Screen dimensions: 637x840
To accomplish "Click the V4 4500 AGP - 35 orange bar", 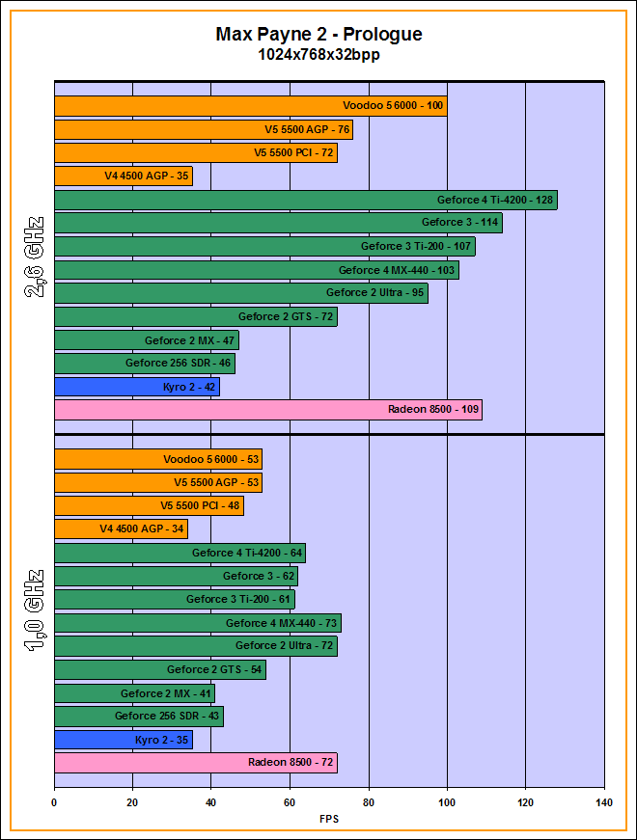I will pos(124,176).
